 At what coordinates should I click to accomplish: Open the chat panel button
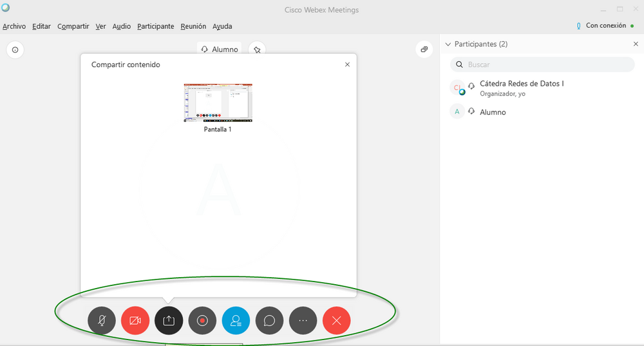[269, 320]
